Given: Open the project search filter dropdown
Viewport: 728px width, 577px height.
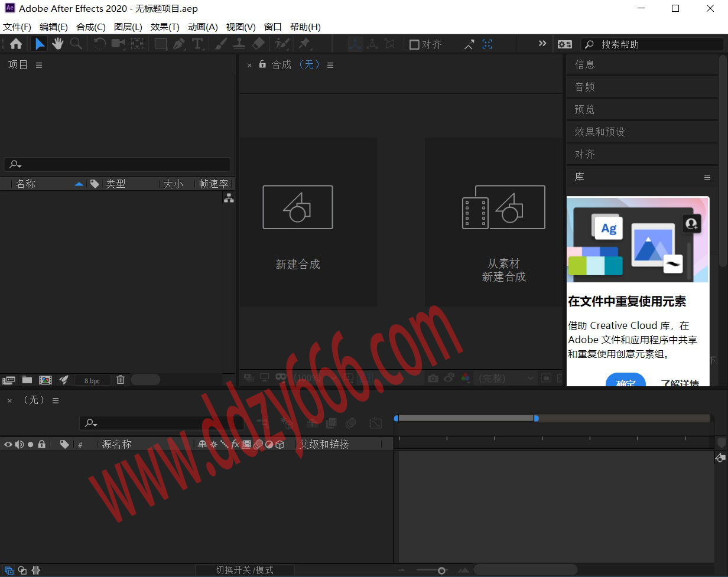Looking at the screenshot, I should (x=16, y=165).
